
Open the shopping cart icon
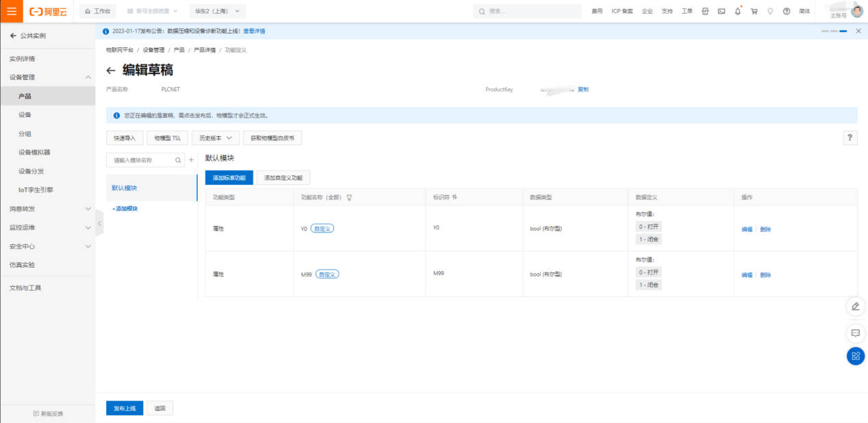point(754,12)
